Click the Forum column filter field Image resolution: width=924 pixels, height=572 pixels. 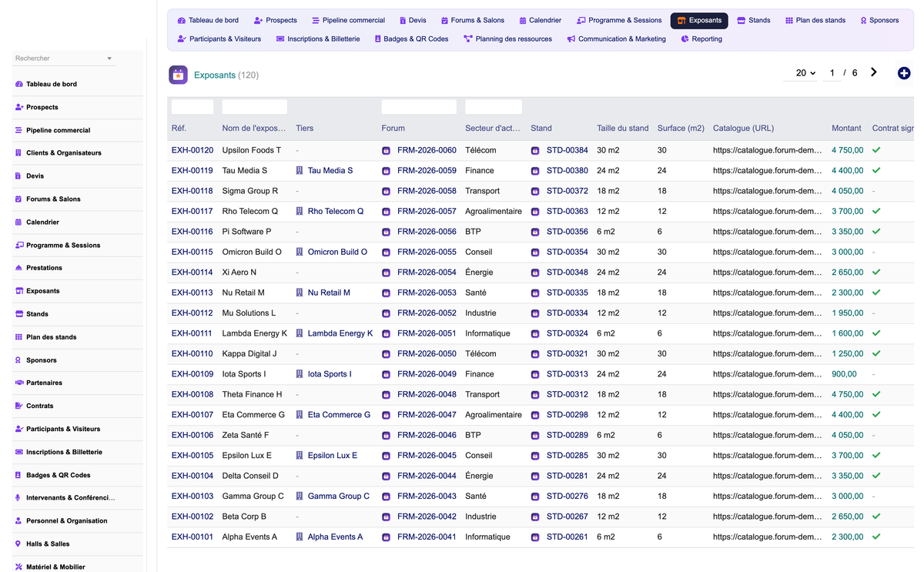pyautogui.click(x=419, y=107)
